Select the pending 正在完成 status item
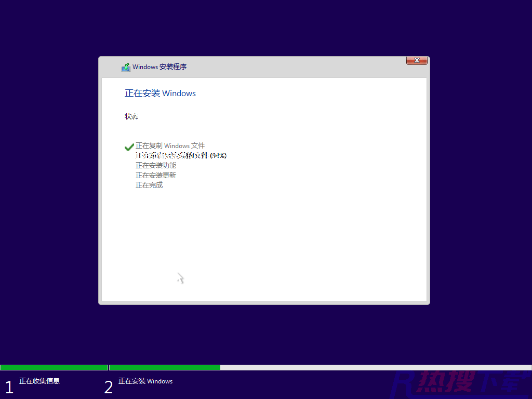 (149, 185)
